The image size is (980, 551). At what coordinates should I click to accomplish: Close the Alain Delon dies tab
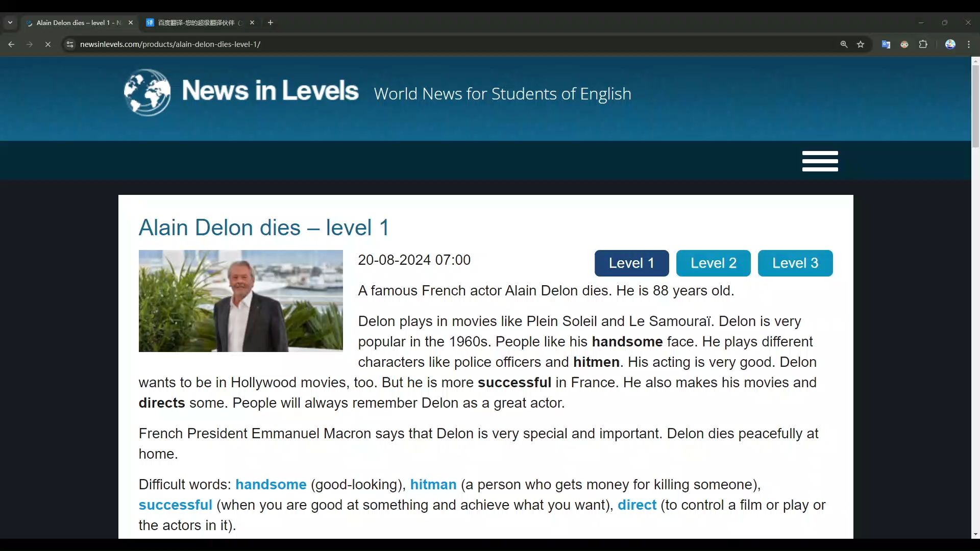[x=131, y=22]
